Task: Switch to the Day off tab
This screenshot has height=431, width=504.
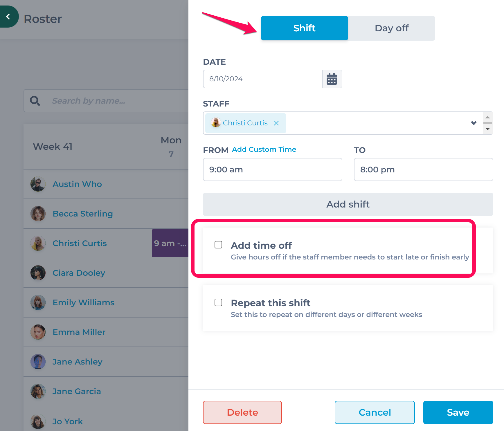Action: tap(392, 28)
